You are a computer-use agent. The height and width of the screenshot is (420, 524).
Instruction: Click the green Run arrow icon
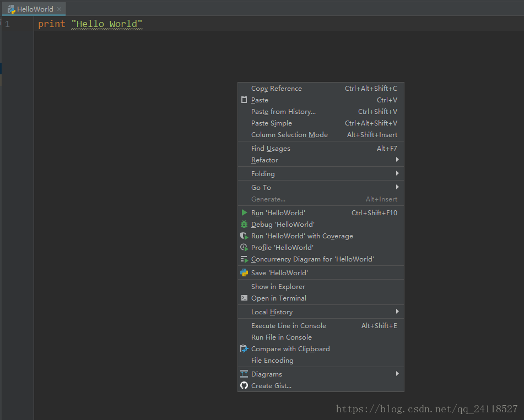click(x=244, y=212)
